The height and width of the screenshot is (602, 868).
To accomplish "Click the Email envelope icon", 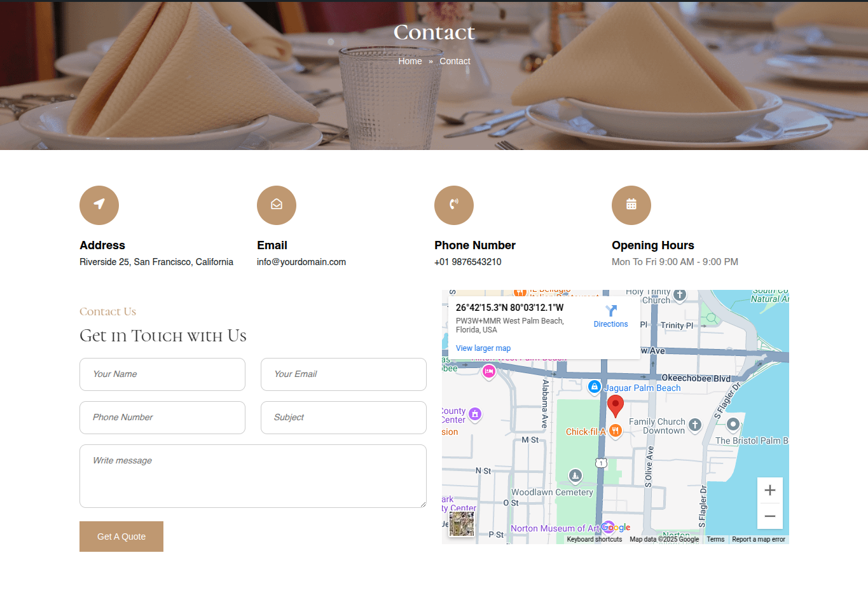I will 277,205.
